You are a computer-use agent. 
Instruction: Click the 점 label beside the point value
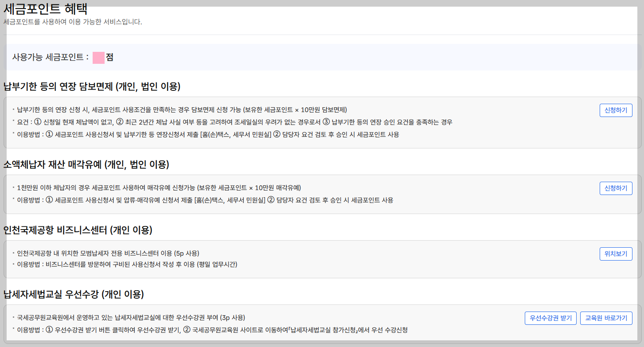pos(109,57)
